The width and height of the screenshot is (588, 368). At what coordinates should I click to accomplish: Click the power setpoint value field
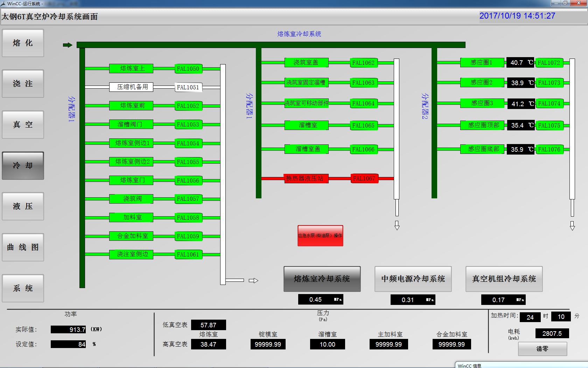click(x=69, y=344)
